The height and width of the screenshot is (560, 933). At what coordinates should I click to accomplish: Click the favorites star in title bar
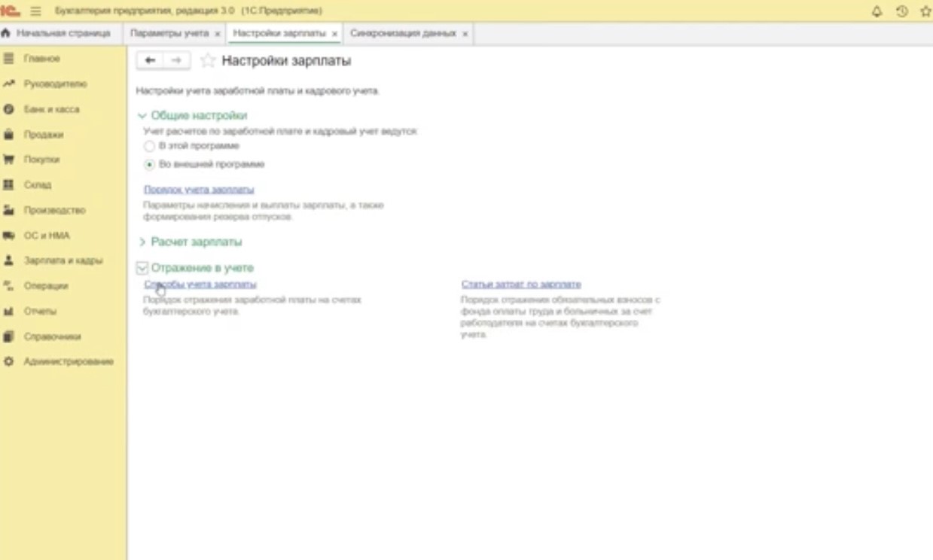click(925, 11)
